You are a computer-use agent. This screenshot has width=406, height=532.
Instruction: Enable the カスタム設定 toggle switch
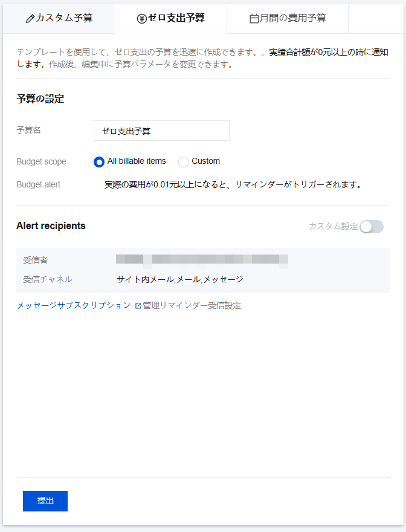coord(372,227)
